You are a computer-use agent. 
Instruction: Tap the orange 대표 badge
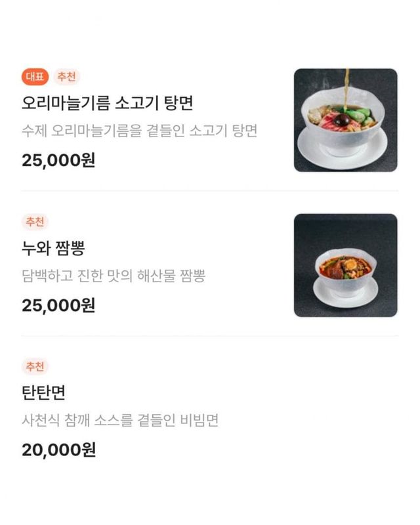(35, 77)
